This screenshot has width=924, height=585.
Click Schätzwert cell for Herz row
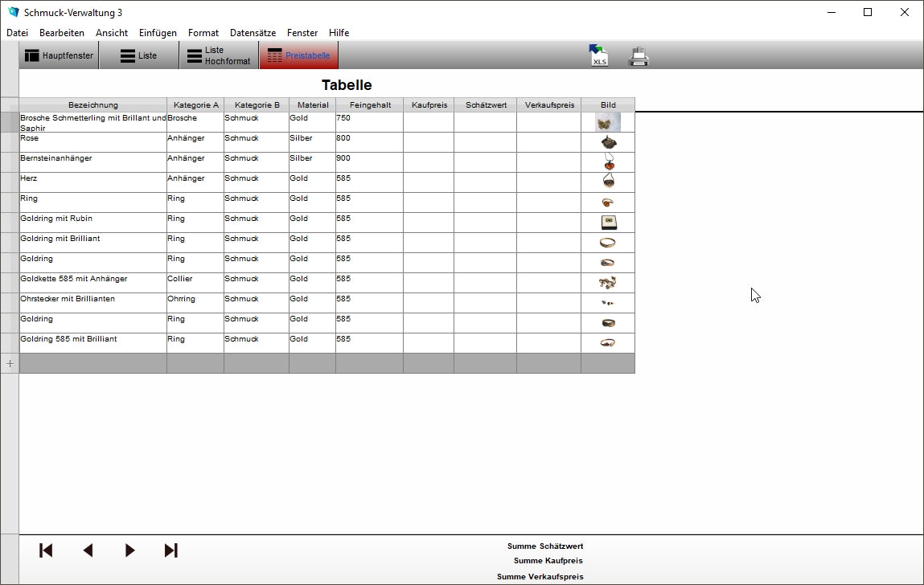pyautogui.click(x=485, y=182)
